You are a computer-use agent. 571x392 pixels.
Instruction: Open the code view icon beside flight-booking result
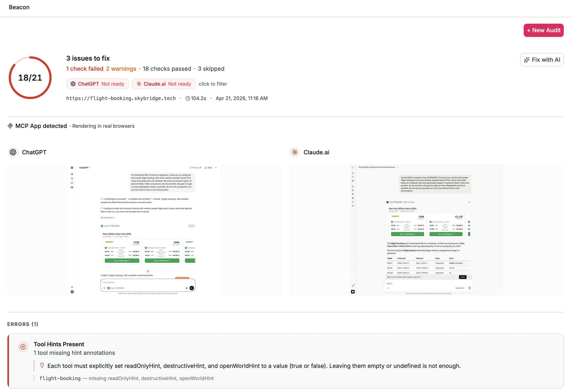(469, 202)
